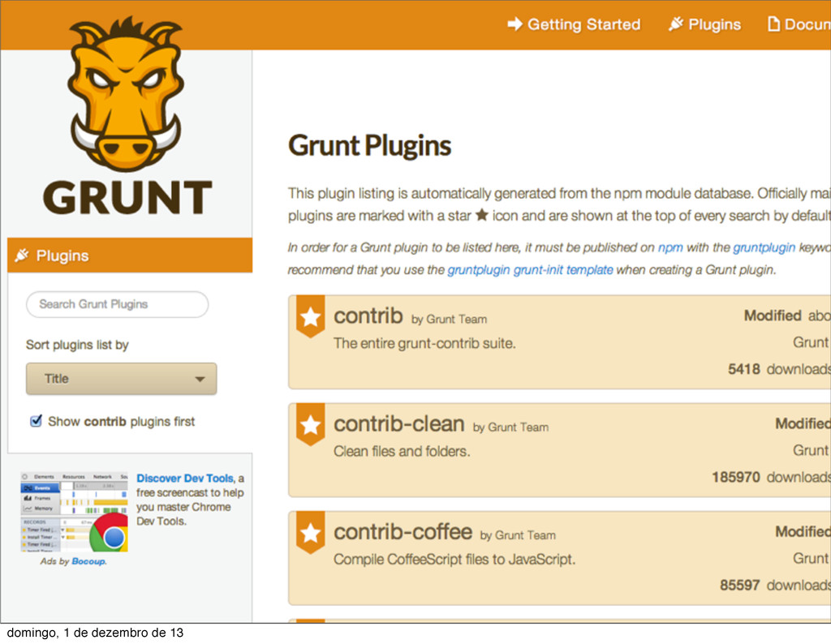This screenshot has height=644, width=831.
Task: Click 'The entire grunt-contrib suite.' description
Action: (x=424, y=344)
